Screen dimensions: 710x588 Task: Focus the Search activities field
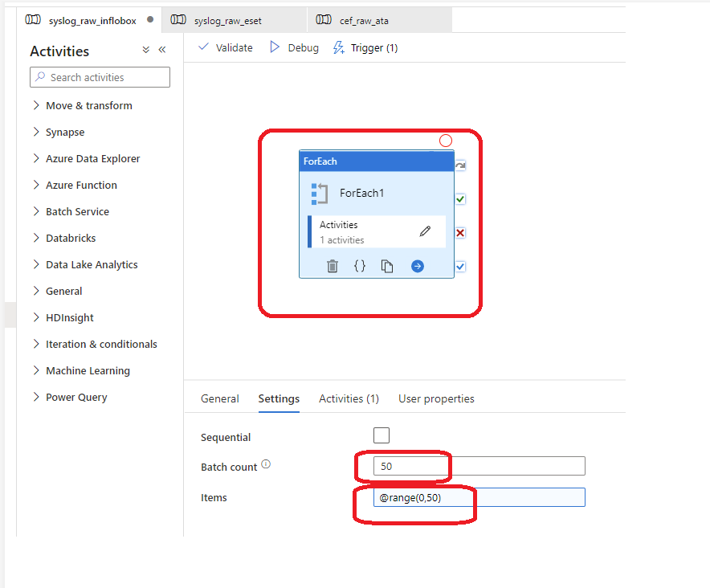pos(100,77)
